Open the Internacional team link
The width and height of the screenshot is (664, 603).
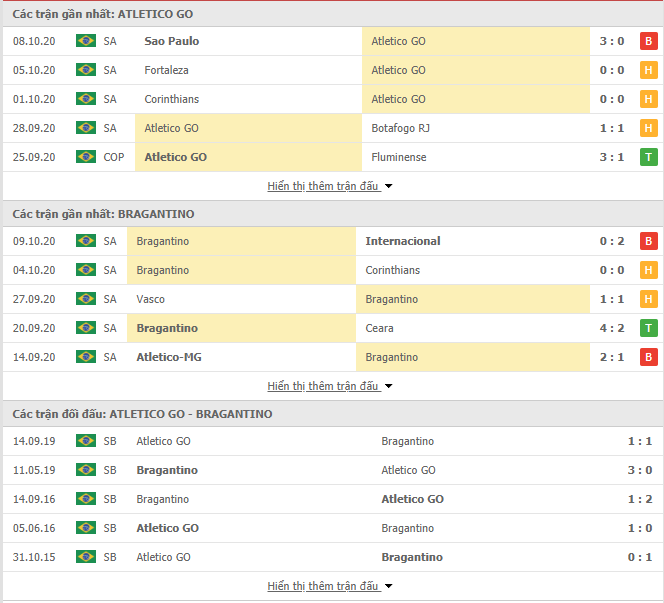pos(403,241)
